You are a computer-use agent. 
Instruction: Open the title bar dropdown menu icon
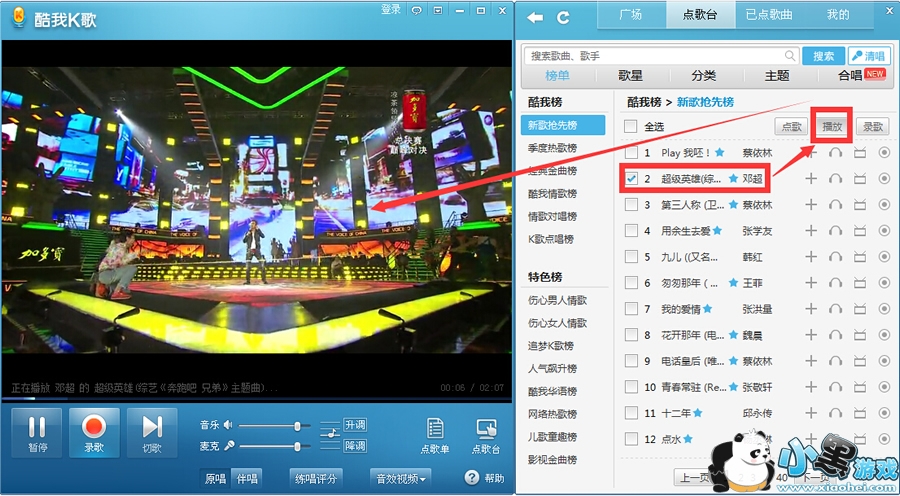tap(438, 10)
